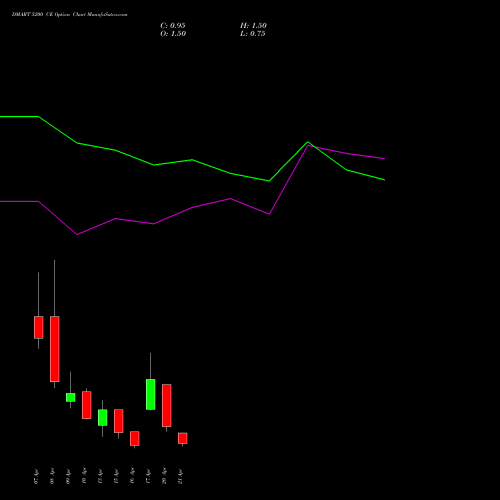Screen dimensions: 500x500
Task: Select the close value C: 0.95
Action: click(173, 26)
